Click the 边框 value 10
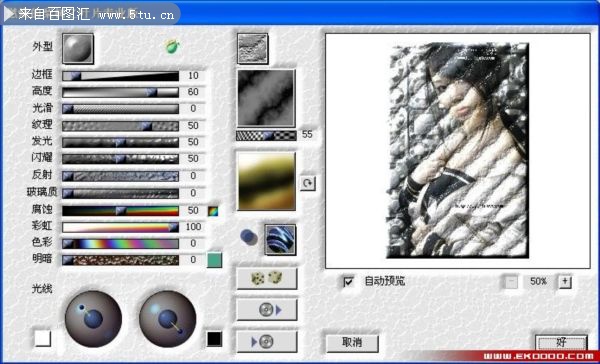 coord(193,76)
